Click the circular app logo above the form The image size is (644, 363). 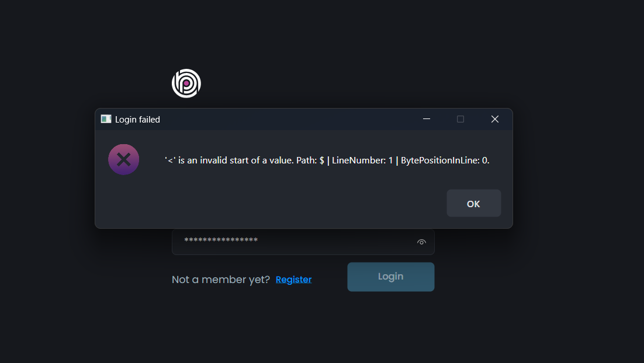(x=186, y=83)
